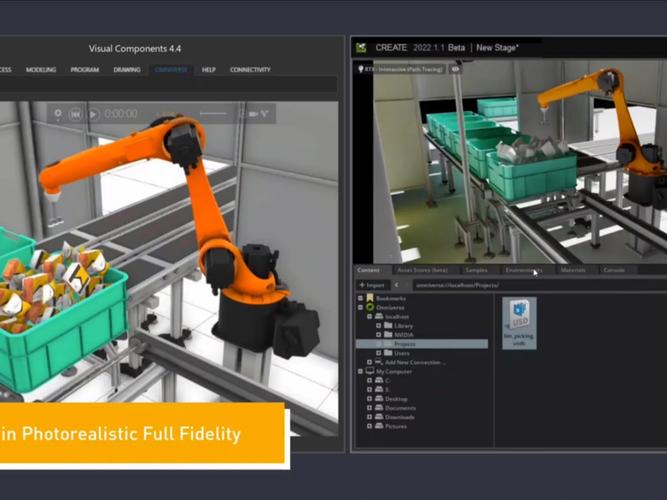Open the HELP tab
The image size is (667, 500).
click(208, 69)
